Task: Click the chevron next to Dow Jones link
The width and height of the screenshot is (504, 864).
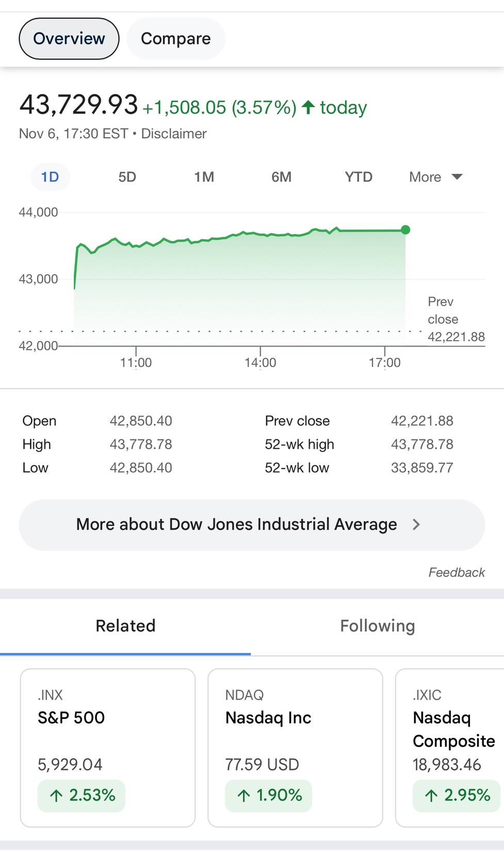Action: (x=416, y=525)
